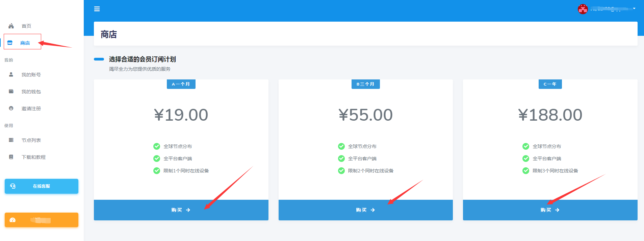Click the server icon beside 节点列表
Viewport: 644px width, 241px height.
coord(11,140)
